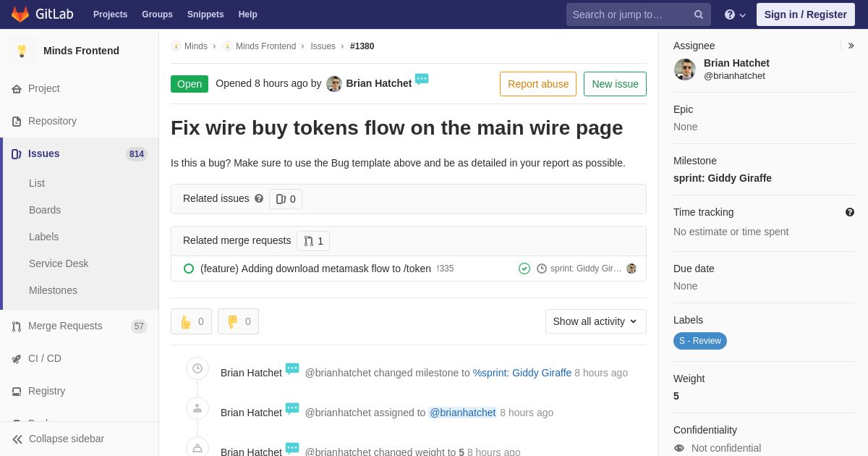Screen dimensions: 868x456
Task: Click the pipeline passed check icon
Action: click(x=524, y=269)
